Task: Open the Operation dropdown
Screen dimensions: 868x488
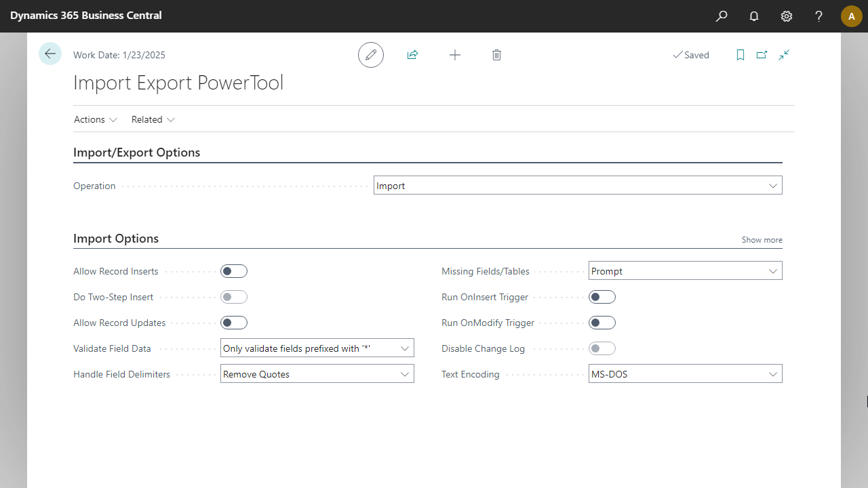Action: click(578, 186)
